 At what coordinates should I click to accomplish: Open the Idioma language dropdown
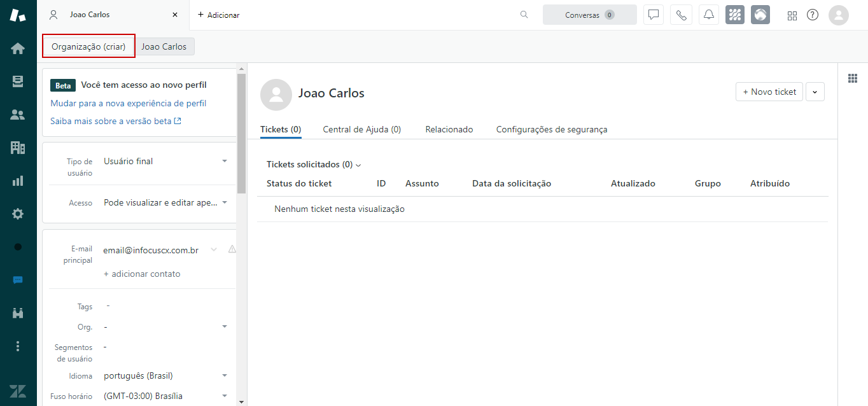coord(224,375)
